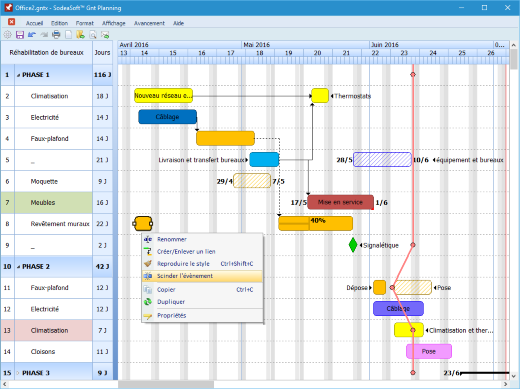
Task: Click the horizontal scrollbar thumb
Action: click(x=166, y=384)
